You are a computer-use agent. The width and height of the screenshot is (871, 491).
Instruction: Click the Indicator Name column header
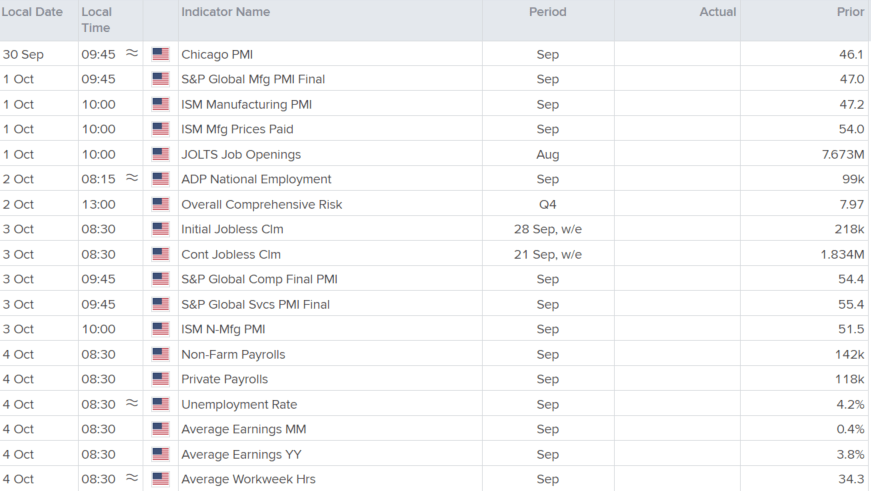(226, 12)
